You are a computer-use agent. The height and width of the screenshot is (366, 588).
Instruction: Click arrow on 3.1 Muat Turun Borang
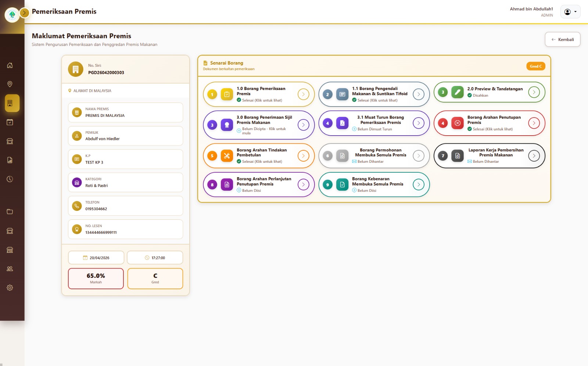click(419, 123)
